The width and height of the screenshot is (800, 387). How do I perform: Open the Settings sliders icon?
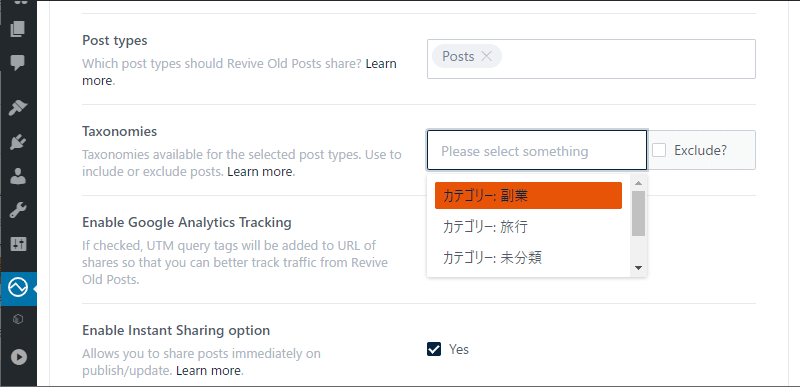(x=18, y=244)
